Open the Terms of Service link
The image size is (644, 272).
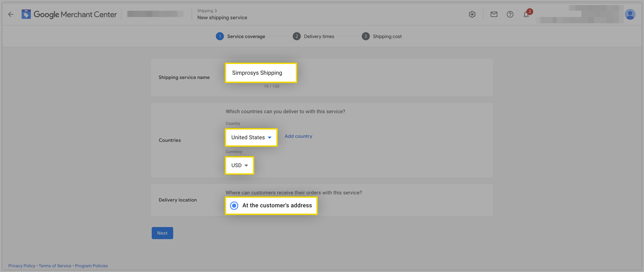[x=55, y=266]
